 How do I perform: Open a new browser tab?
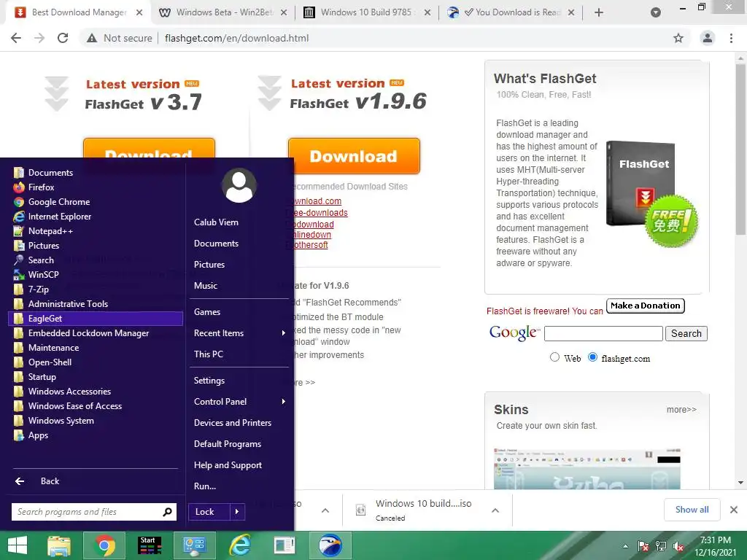click(x=599, y=13)
